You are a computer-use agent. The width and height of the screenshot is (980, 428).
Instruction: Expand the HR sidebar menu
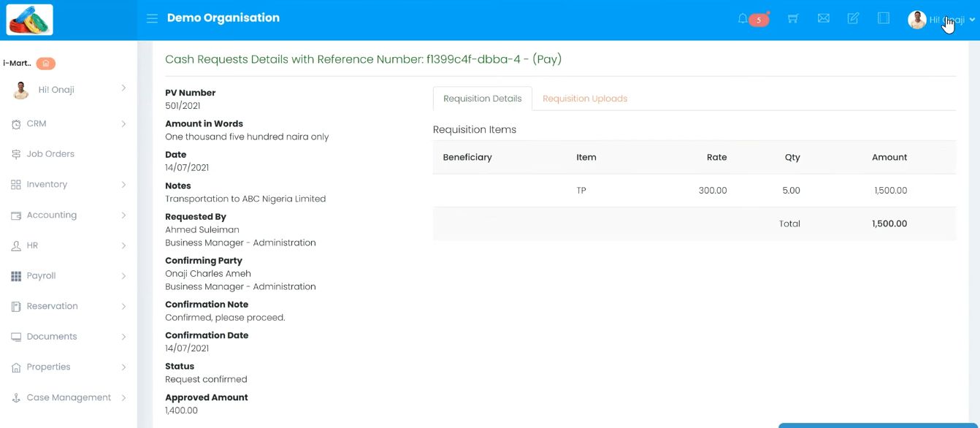pos(32,246)
